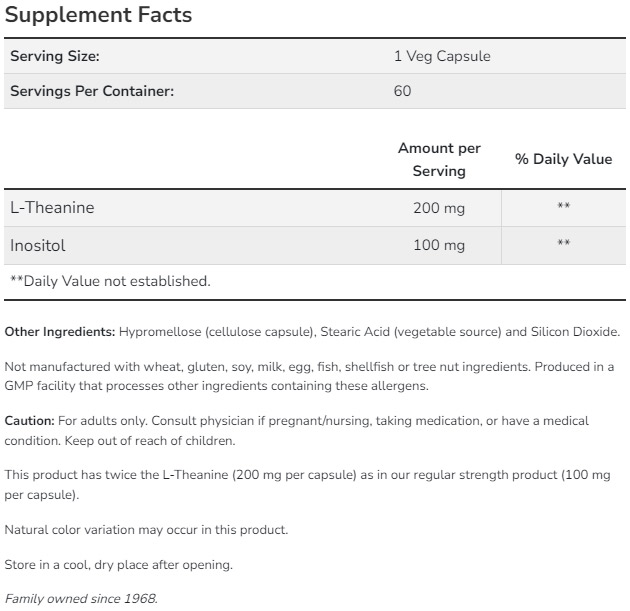This screenshot has height=611, width=630.
Task: Click the Other Ingredients bold label
Action: [x=60, y=332]
